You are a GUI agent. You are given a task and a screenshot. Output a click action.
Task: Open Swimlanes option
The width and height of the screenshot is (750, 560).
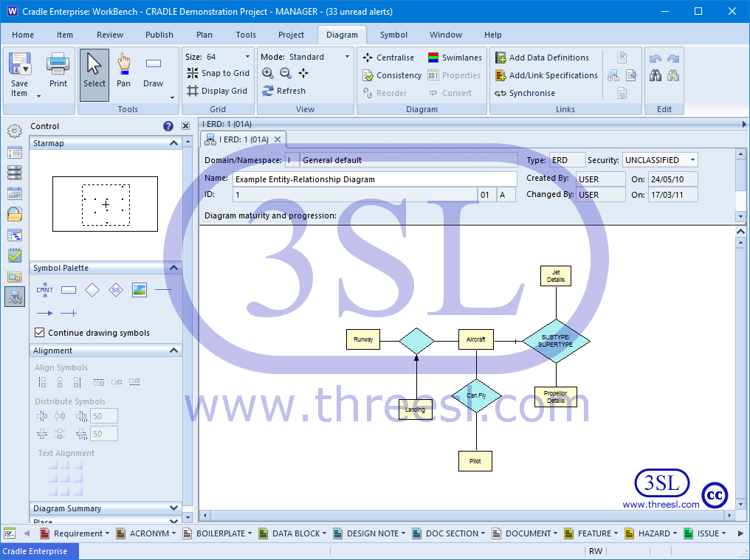[x=455, y=58]
